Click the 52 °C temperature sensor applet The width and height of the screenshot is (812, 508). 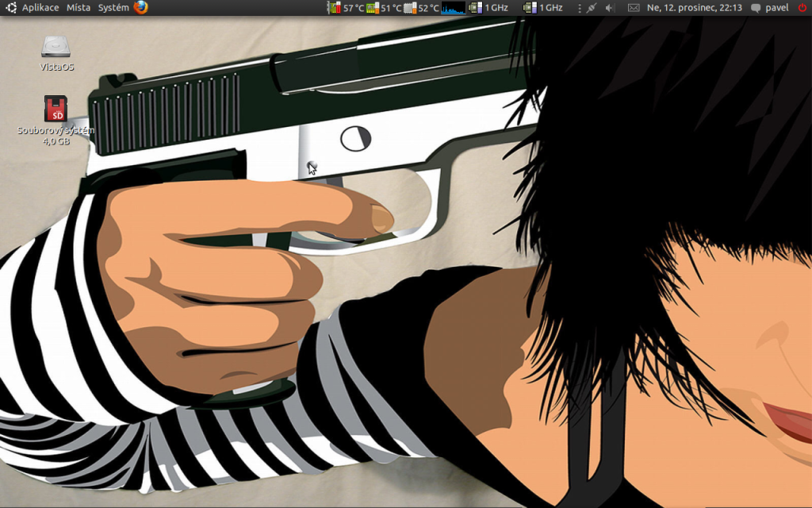[x=422, y=8]
